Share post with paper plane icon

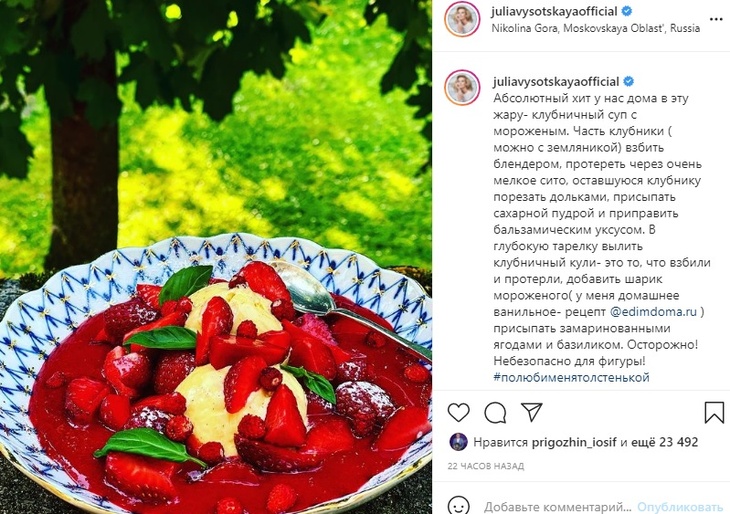pyautogui.click(x=532, y=412)
